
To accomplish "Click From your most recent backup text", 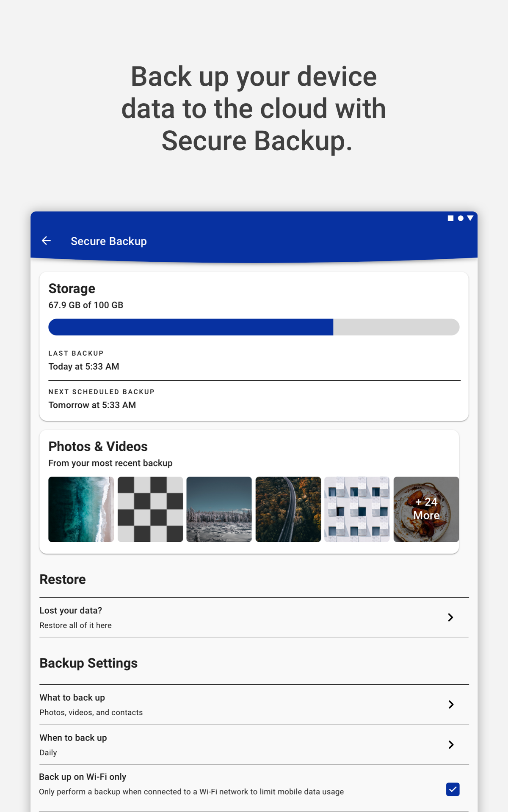I will (110, 463).
